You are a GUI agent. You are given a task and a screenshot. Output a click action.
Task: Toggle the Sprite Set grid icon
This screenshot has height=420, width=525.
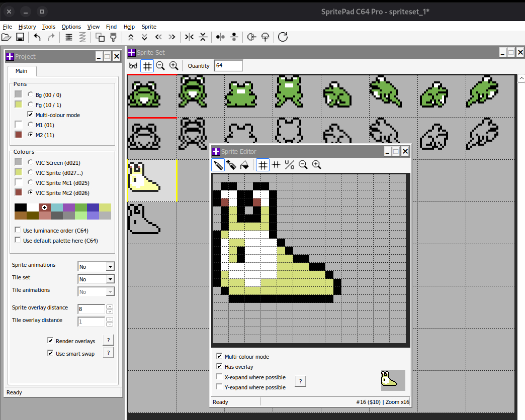[x=147, y=66]
